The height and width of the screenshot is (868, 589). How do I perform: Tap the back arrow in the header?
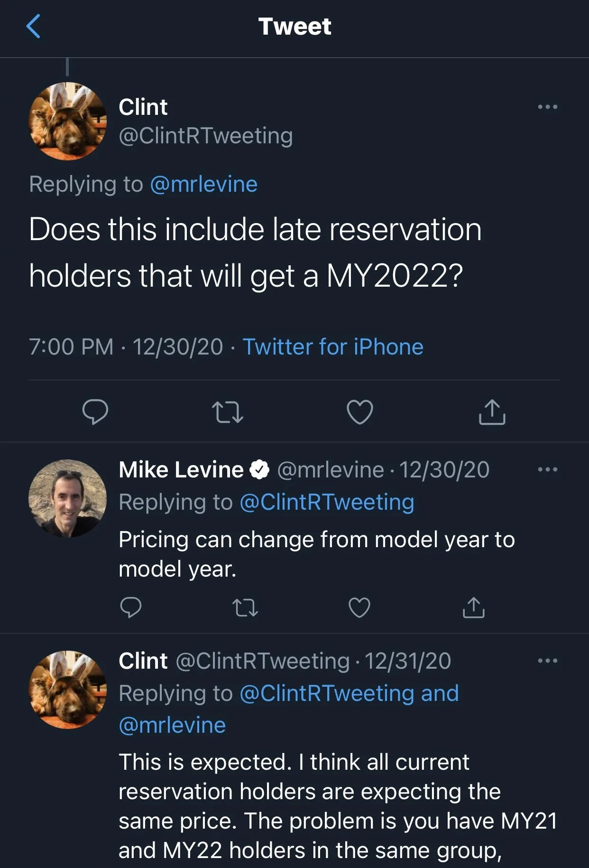pos(33,26)
